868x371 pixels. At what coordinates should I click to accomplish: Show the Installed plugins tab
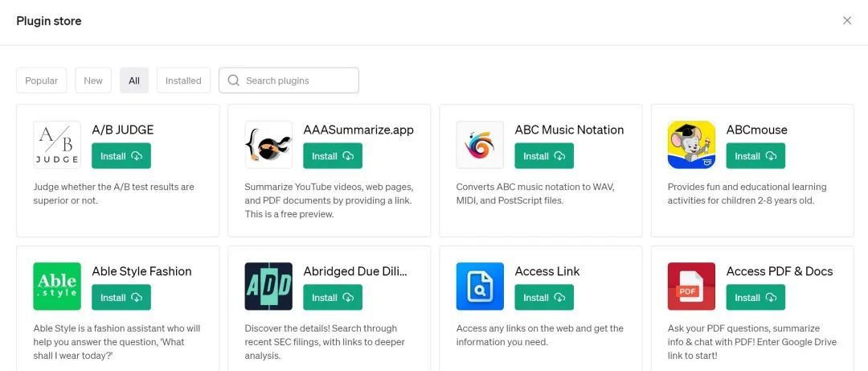click(183, 80)
